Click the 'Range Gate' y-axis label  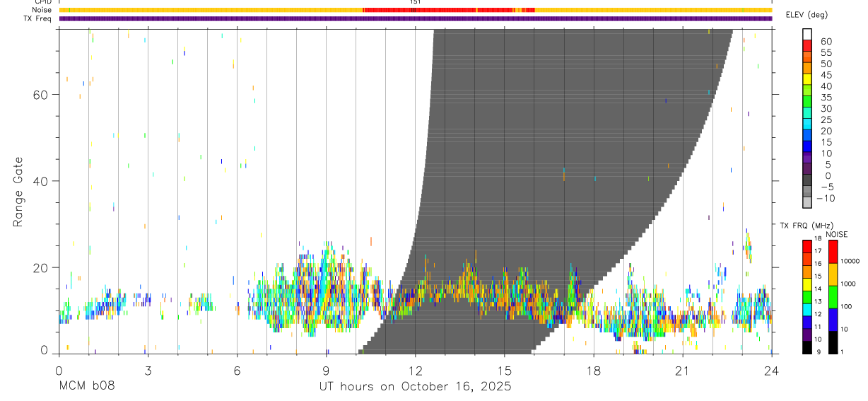[x=18, y=193]
